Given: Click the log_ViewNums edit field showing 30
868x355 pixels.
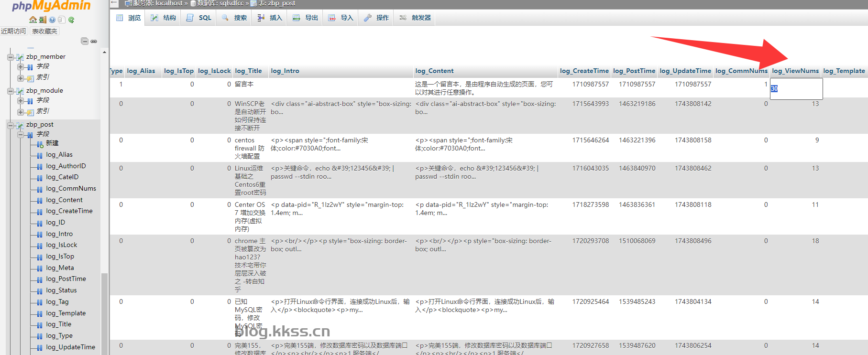Looking at the screenshot, I should (x=796, y=89).
